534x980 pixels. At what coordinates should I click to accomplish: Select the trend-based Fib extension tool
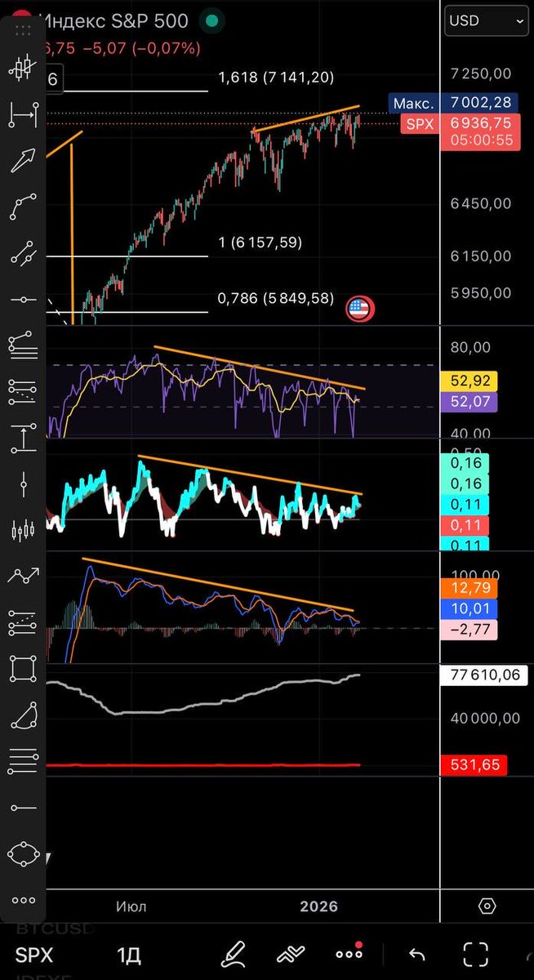tap(23, 345)
